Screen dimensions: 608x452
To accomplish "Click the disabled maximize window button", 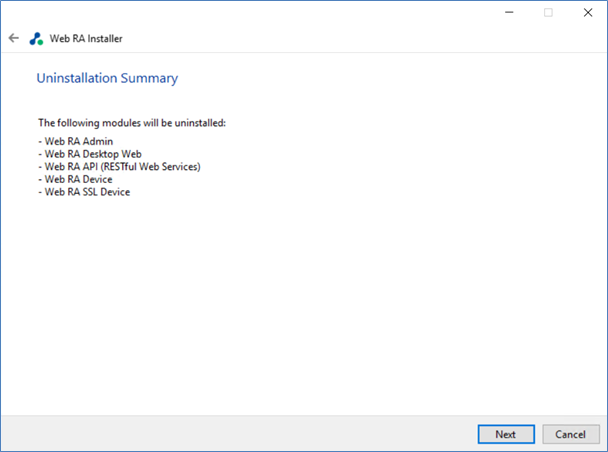I will point(548,12).
